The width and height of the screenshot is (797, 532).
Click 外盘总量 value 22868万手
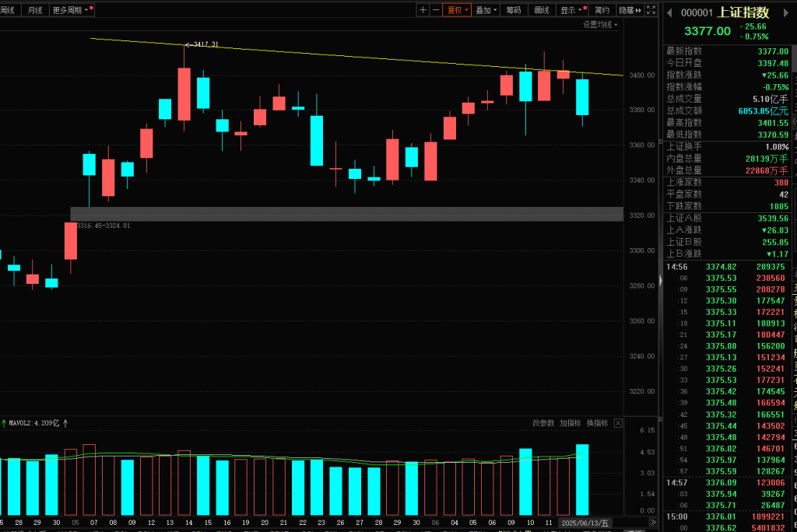point(767,171)
